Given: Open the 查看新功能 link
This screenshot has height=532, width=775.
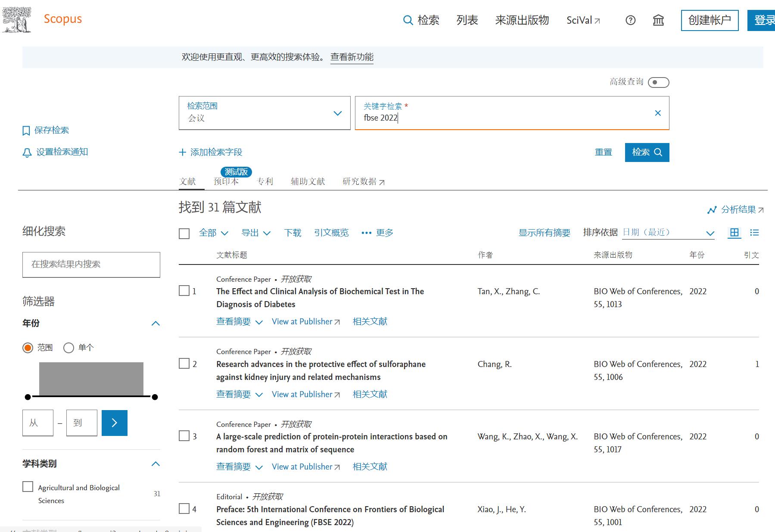Looking at the screenshot, I should [352, 57].
